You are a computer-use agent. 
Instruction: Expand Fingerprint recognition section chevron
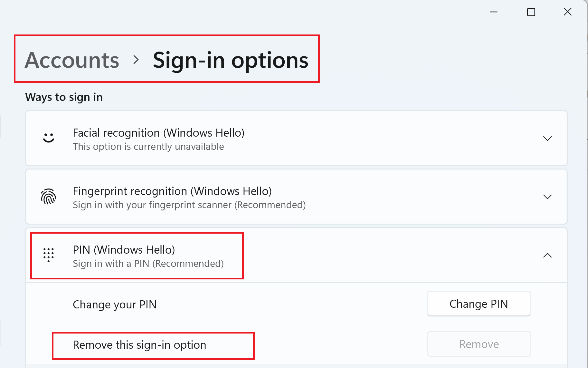click(x=547, y=197)
